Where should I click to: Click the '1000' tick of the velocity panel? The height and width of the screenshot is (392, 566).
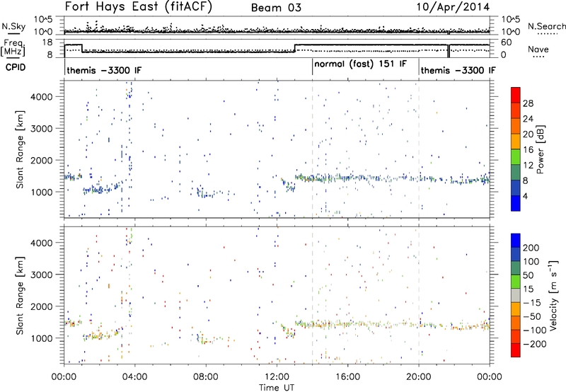click(x=41, y=338)
